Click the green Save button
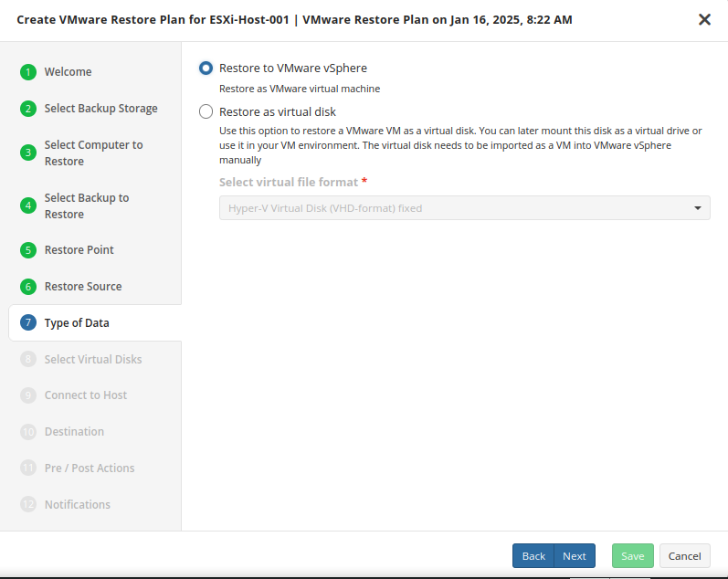728x579 pixels. (633, 556)
